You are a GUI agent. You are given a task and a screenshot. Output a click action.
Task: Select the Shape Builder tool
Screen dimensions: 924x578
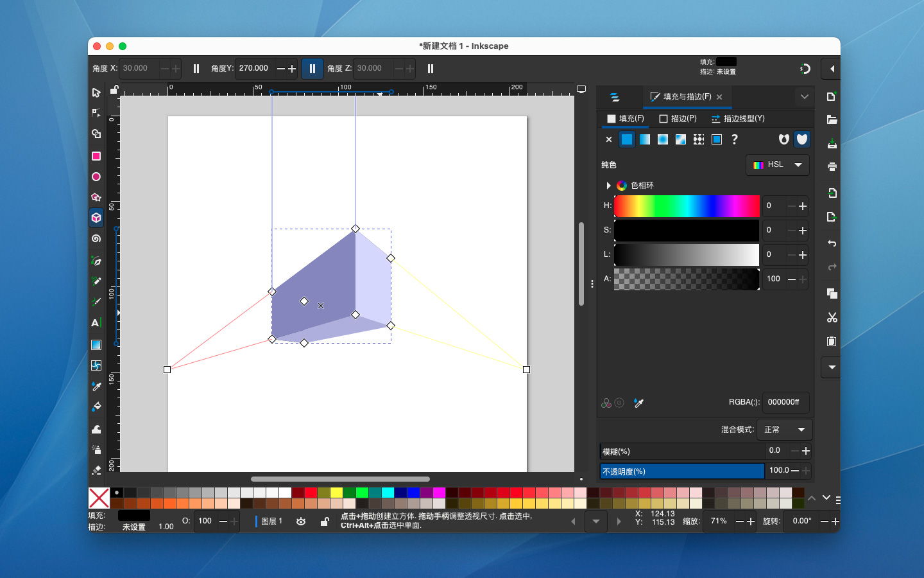(x=96, y=134)
